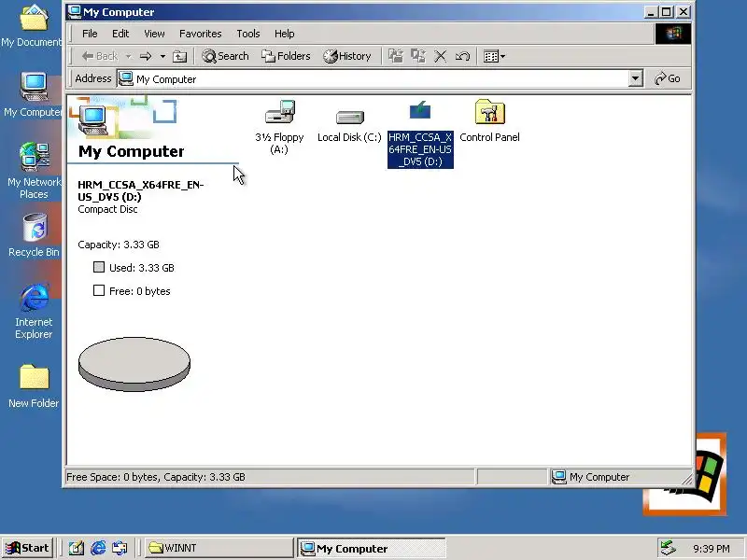The width and height of the screenshot is (747, 560).
Task: Click Outlook Express quick launch icon
Action: [x=120, y=548]
